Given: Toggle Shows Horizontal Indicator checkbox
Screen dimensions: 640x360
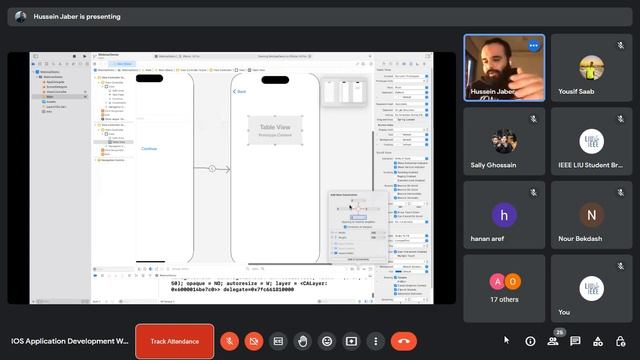Looking at the screenshot, I should (396, 163).
